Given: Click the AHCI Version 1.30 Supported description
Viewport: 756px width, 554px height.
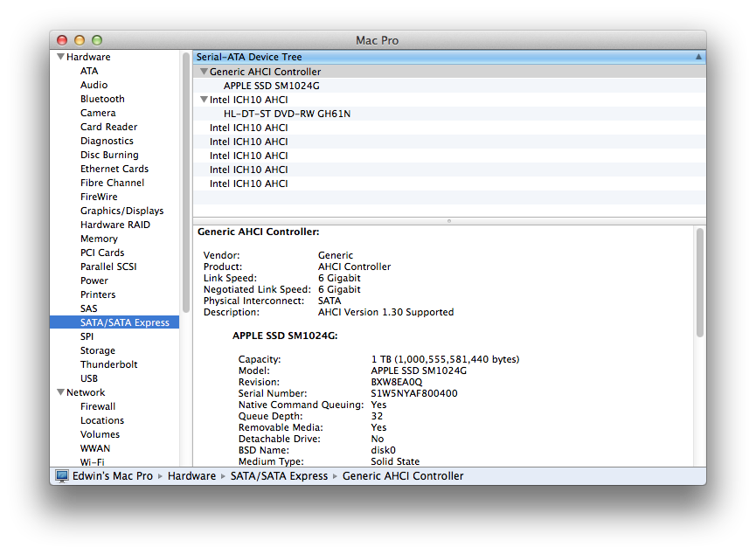Looking at the screenshot, I should [385, 312].
